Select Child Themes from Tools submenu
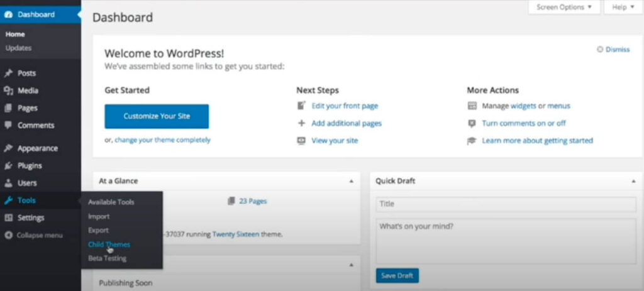Screen dimensions: 644x291 109,244
